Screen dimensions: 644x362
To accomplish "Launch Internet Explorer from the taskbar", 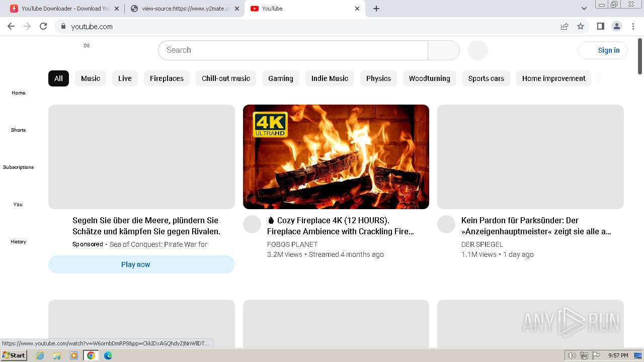I will click(x=40, y=355).
